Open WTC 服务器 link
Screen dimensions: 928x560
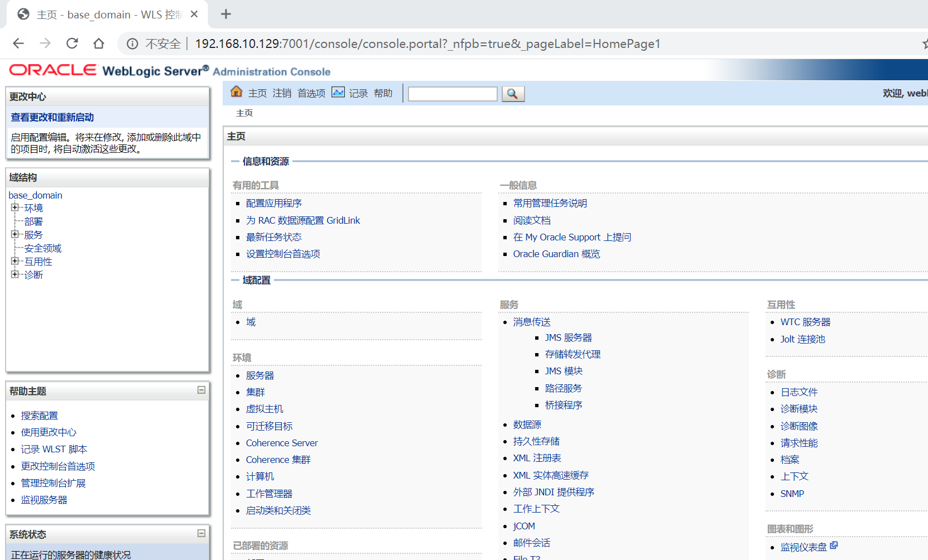click(x=806, y=322)
